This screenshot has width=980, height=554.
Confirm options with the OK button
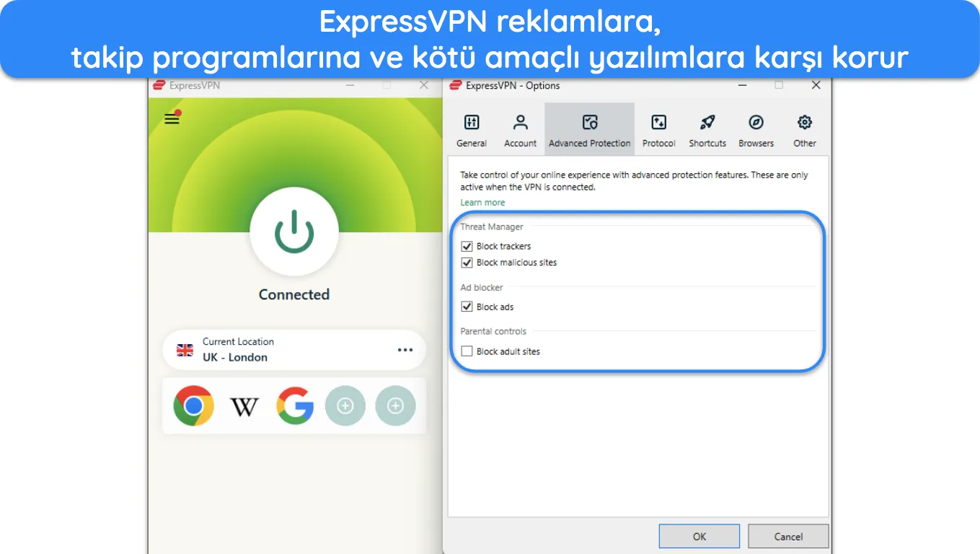pos(699,536)
